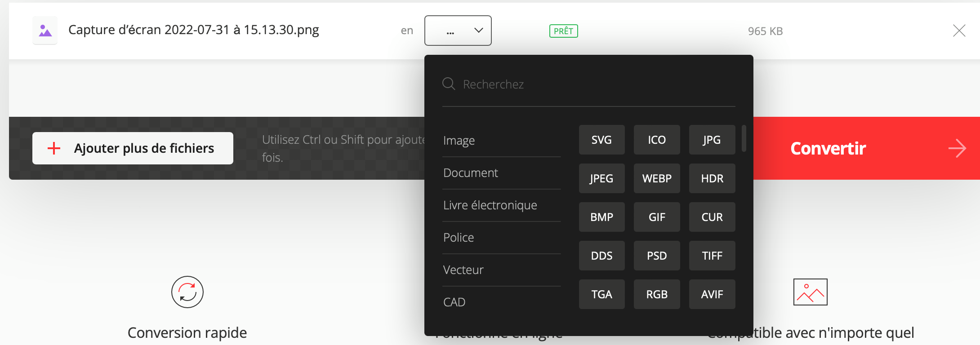Click the red plus icon to add files

coord(54,148)
